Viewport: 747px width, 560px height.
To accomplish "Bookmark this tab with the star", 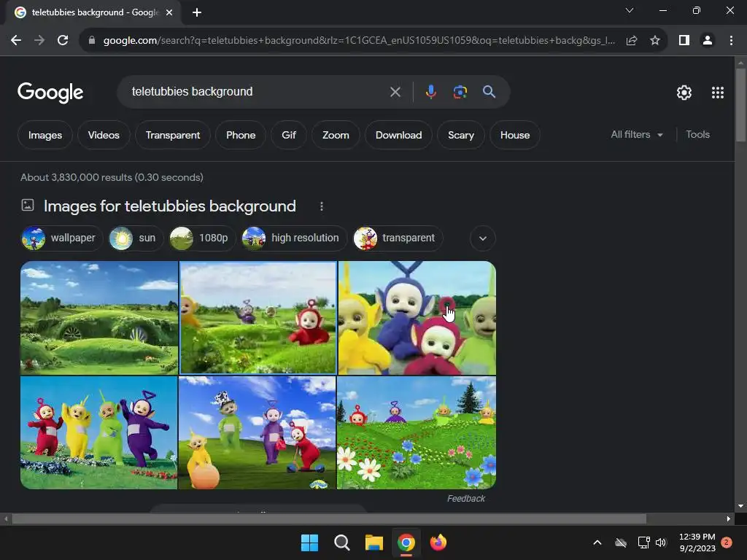I will [x=655, y=41].
